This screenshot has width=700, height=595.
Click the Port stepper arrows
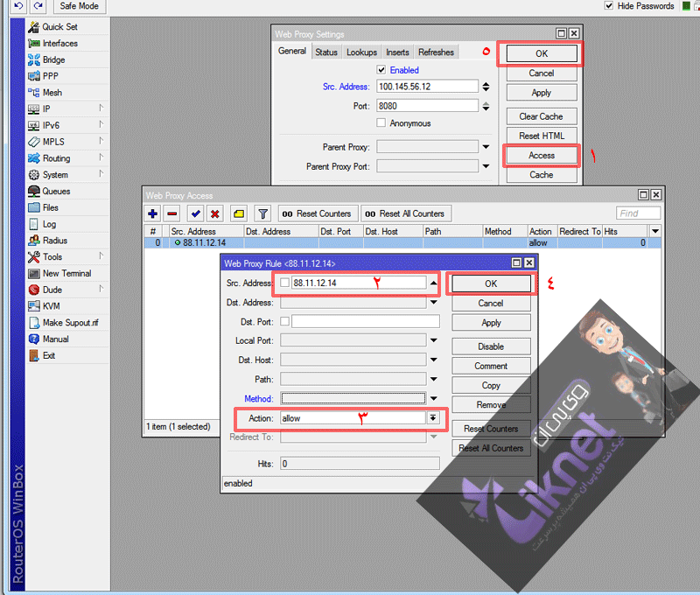click(x=485, y=106)
